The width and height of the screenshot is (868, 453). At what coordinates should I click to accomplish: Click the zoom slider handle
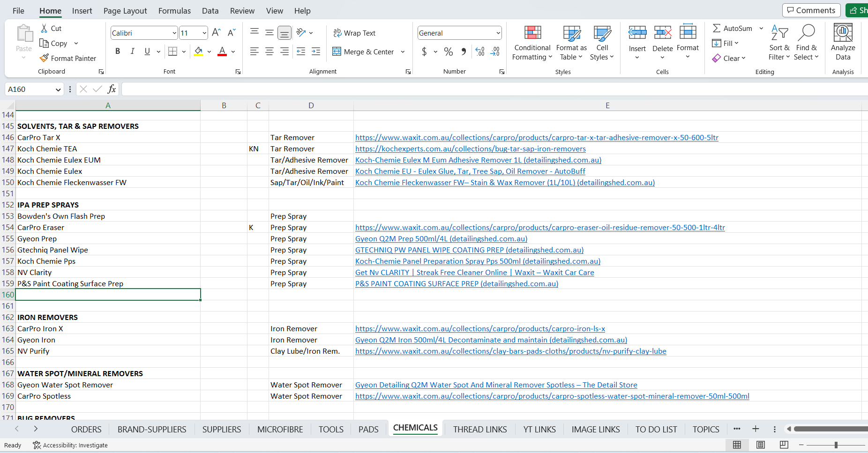pyautogui.click(x=836, y=445)
